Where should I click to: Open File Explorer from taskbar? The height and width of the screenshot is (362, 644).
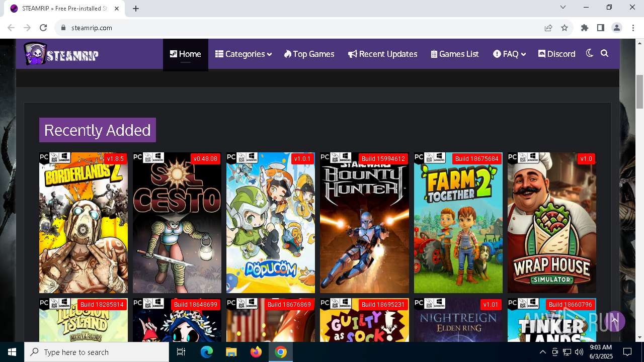231,352
